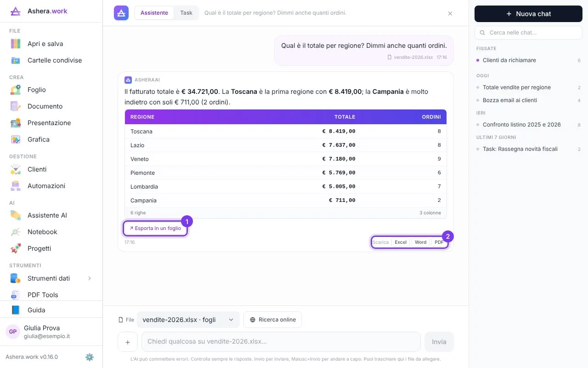The width and height of the screenshot is (588, 368).
Task: Click the Invia button
Action: pyautogui.click(x=439, y=342)
